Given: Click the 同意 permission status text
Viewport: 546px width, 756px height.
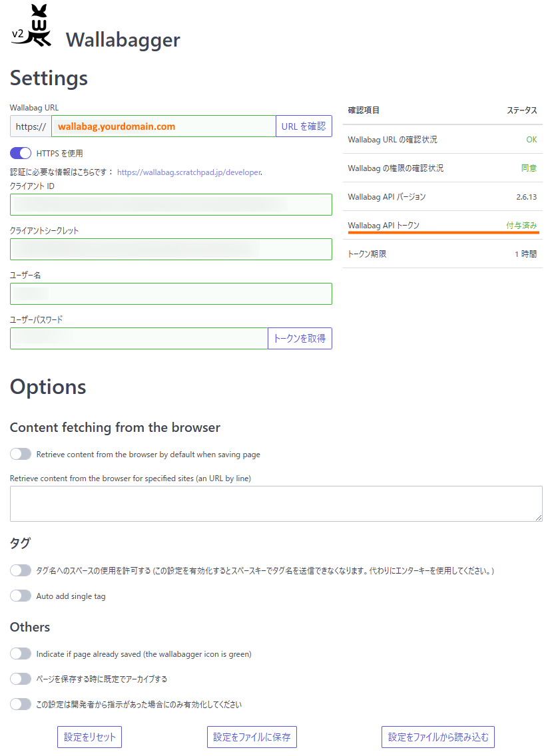Looking at the screenshot, I should (529, 168).
